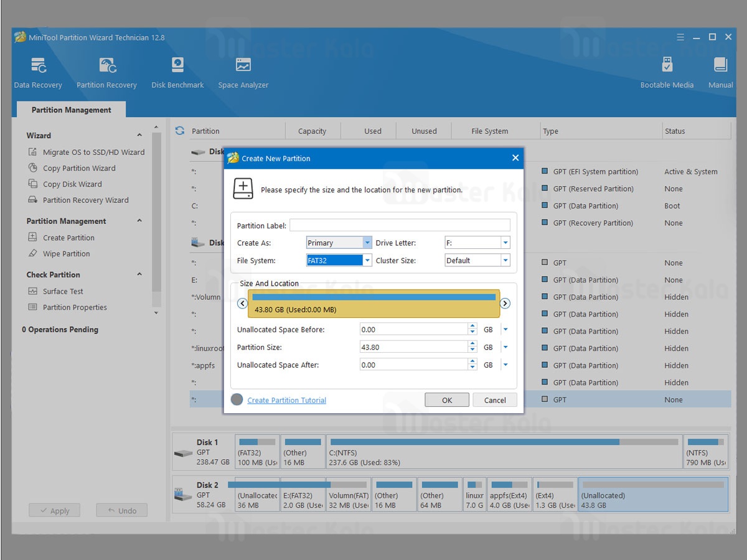Sort by the Unused column header
The width and height of the screenshot is (747, 560).
click(x=424, y=131)
